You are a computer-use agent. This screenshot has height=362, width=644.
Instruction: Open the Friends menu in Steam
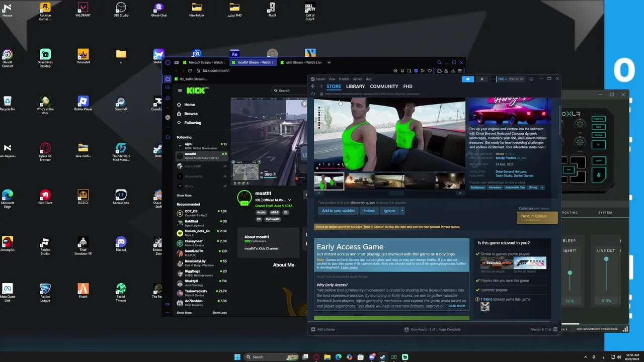[x=344, y=79]
